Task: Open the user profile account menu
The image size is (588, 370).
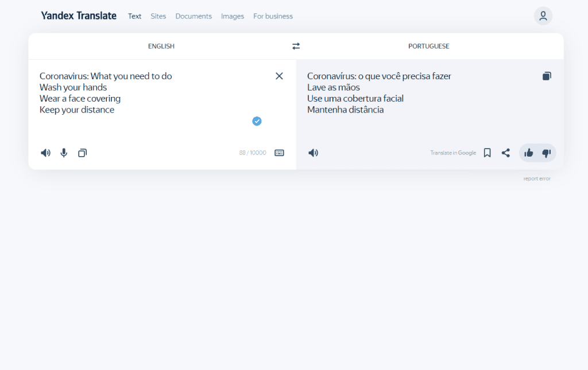Action: tap(543, 16)
